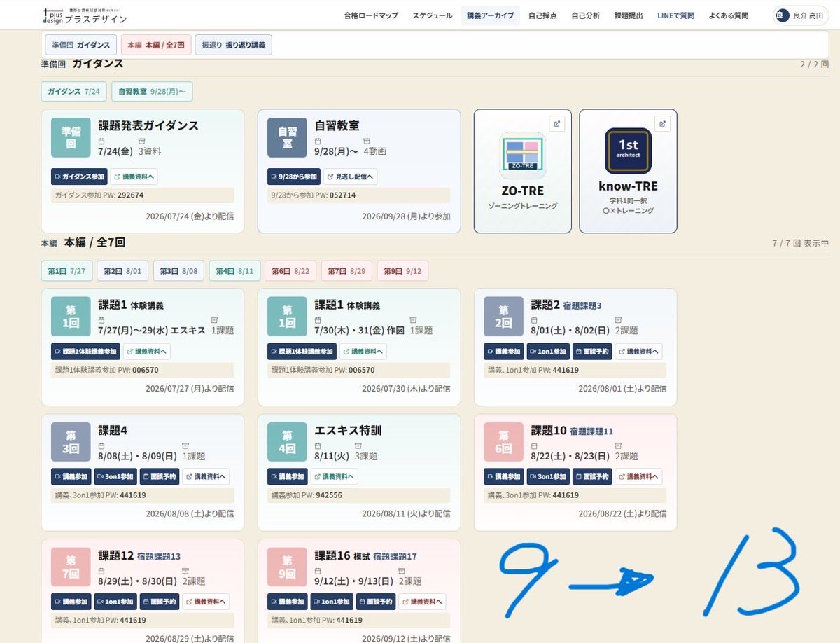
Task: Open the 自己分析 navigation item
Action: [x=585, y=15]
